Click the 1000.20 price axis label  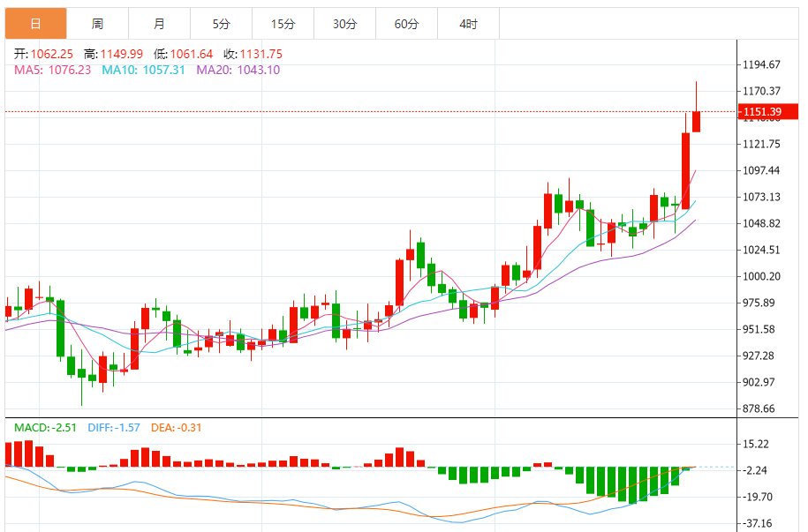click(x=761, y=276)
